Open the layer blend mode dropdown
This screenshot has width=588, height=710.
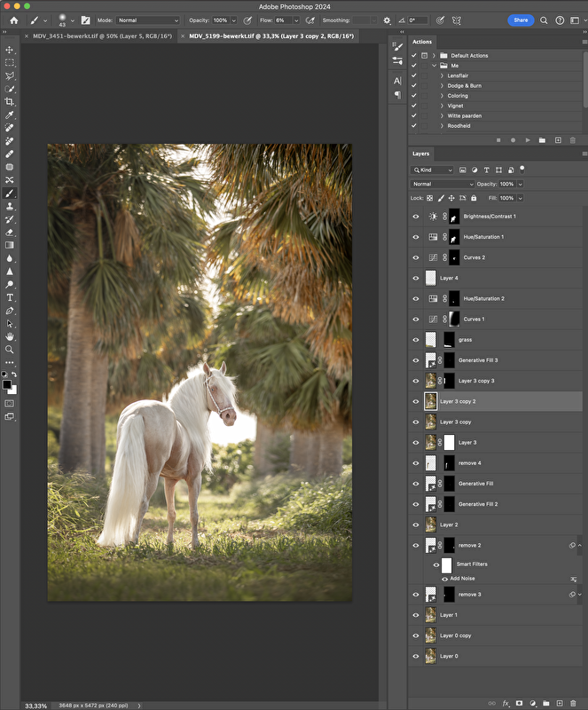442,184
